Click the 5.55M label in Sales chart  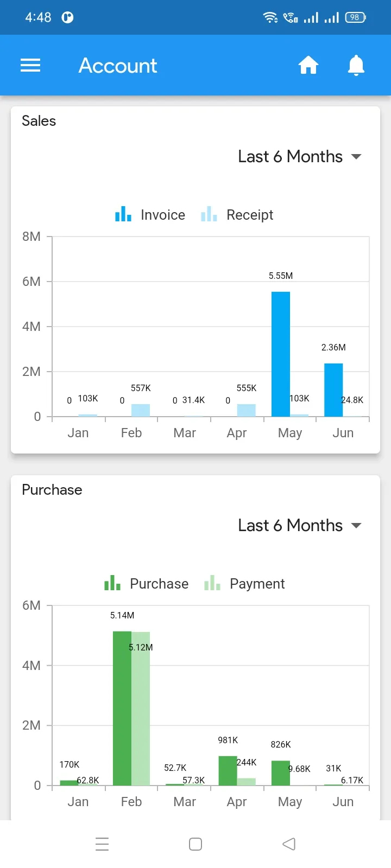pyautogui.click(x=281, y=276)
